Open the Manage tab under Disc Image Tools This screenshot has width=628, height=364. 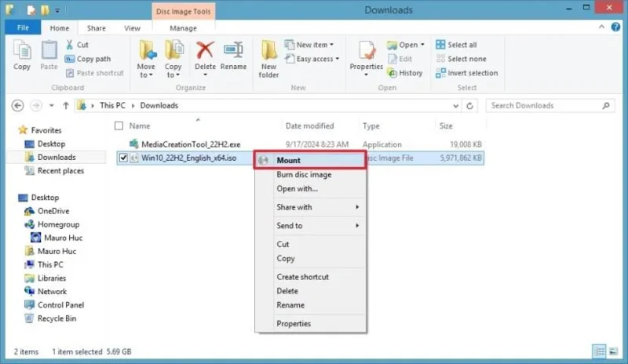point(183,28)
